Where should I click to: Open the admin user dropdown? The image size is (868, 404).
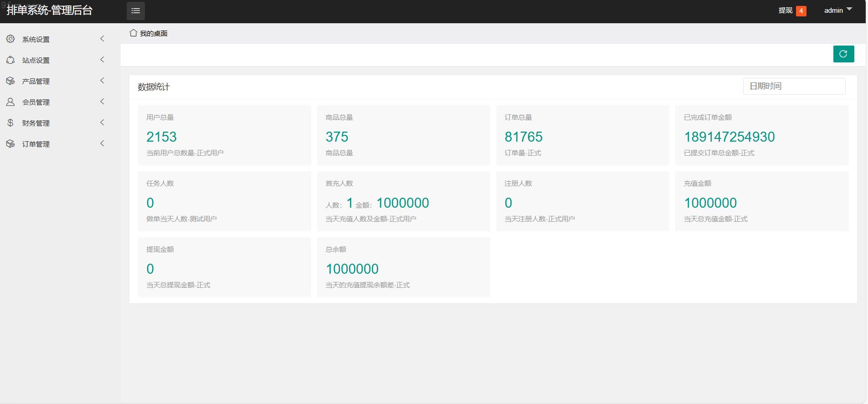pyautogui.click(x=837, y=10)
